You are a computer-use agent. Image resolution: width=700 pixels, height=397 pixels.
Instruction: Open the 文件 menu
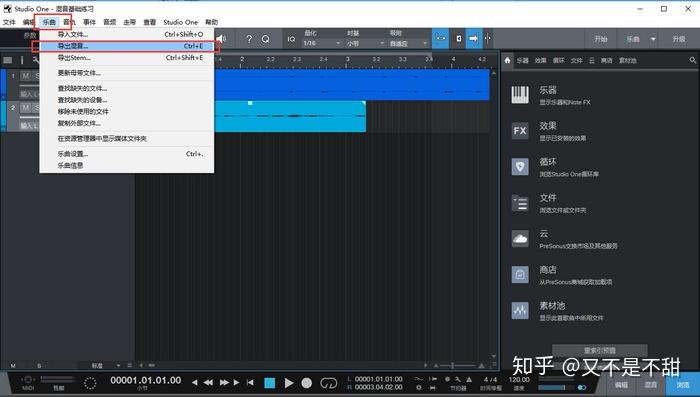pyautogui.click(x=9, y=22)
